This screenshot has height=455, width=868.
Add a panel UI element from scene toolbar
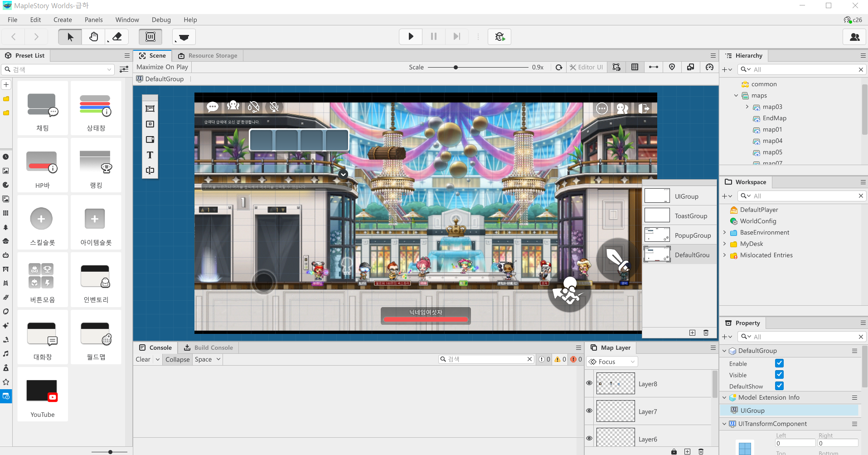coord(150,109)
